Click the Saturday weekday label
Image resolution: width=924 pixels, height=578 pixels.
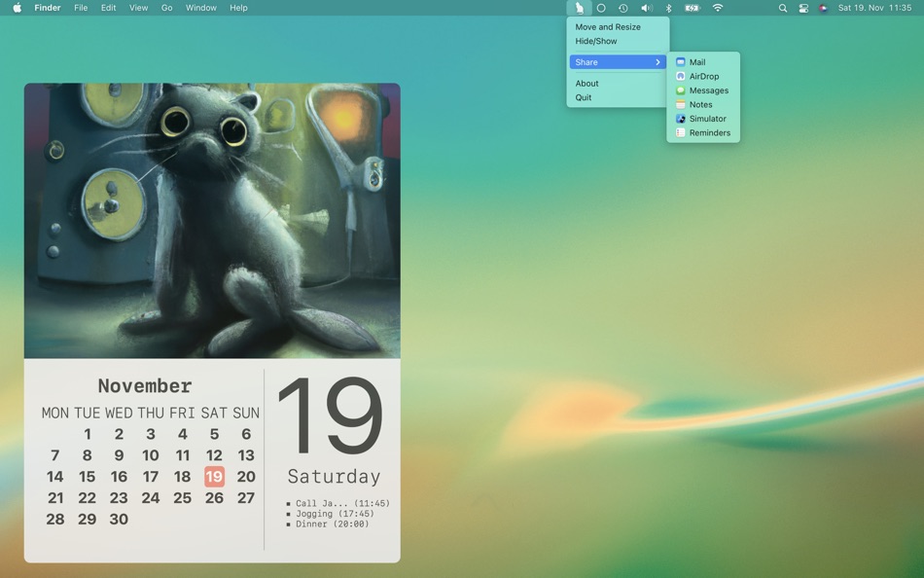tap(334, 477)
